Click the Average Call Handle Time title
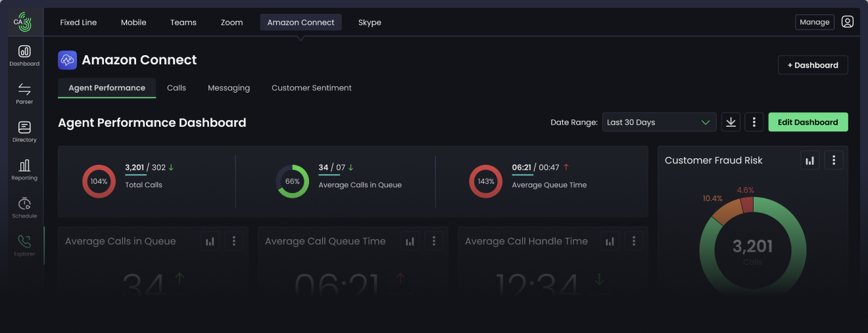 coord(526,241)
